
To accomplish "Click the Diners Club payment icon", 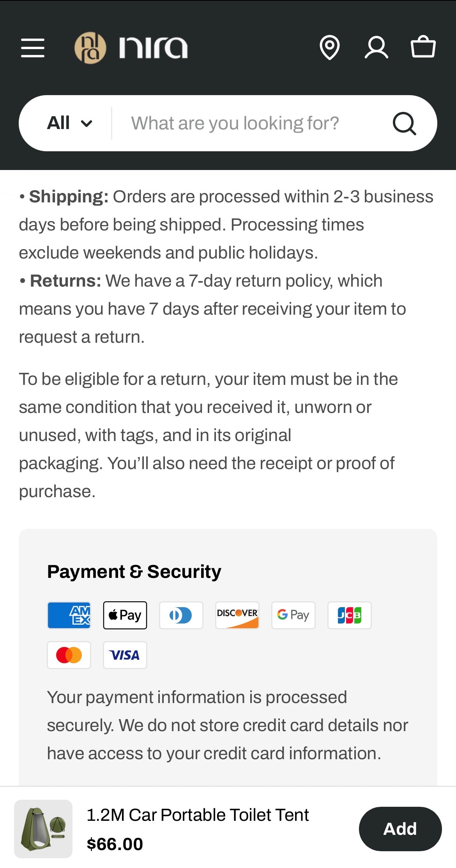I will click(181, 615).
